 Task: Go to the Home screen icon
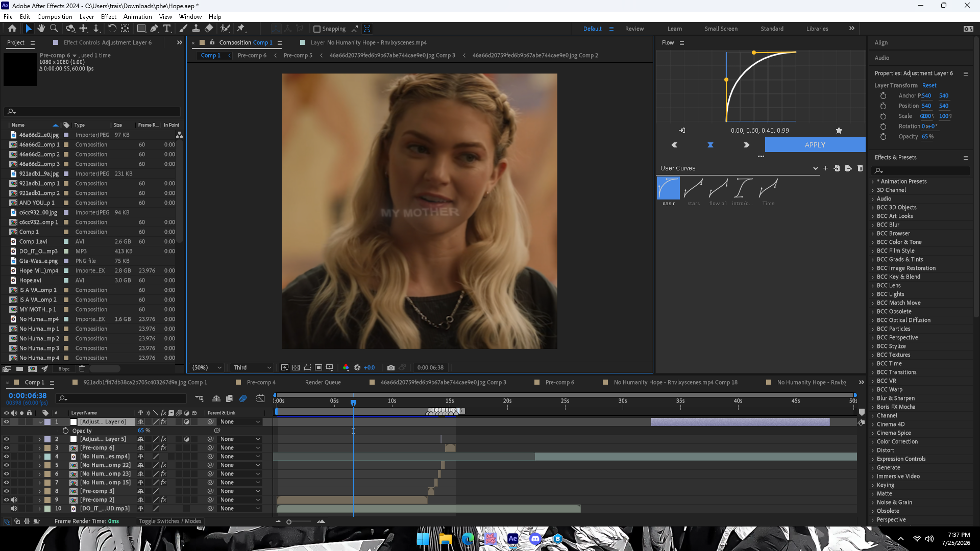coord(12,29)
